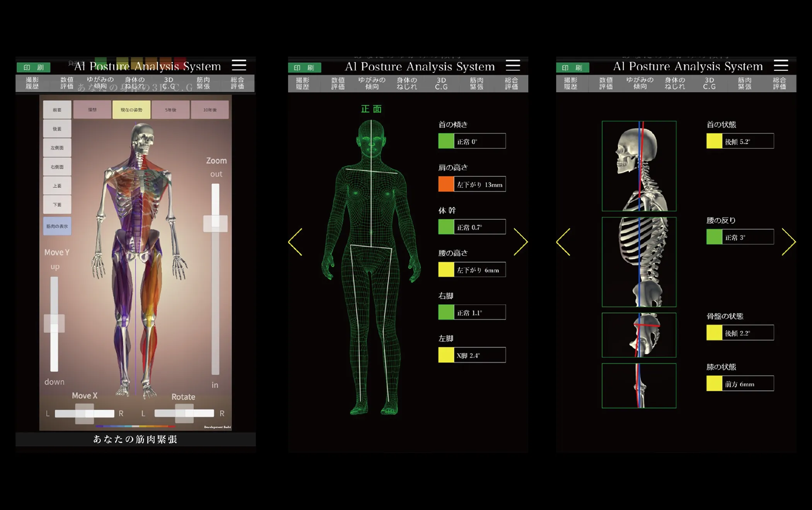Screen dimensions: 812x510
Task: Click yellow right arrow in middle panel
Action: [520, 242]
